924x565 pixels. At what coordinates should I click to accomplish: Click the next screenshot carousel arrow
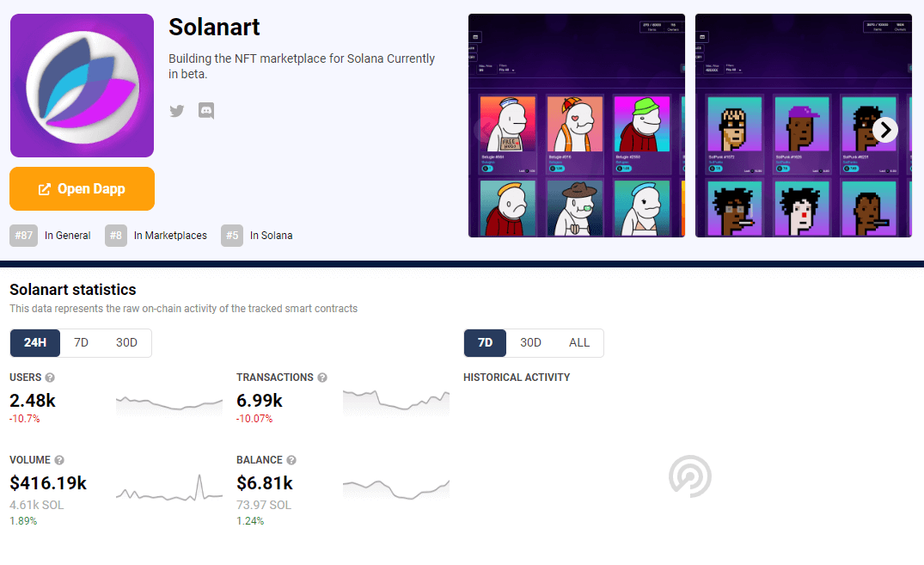click(x=885, y=129)
